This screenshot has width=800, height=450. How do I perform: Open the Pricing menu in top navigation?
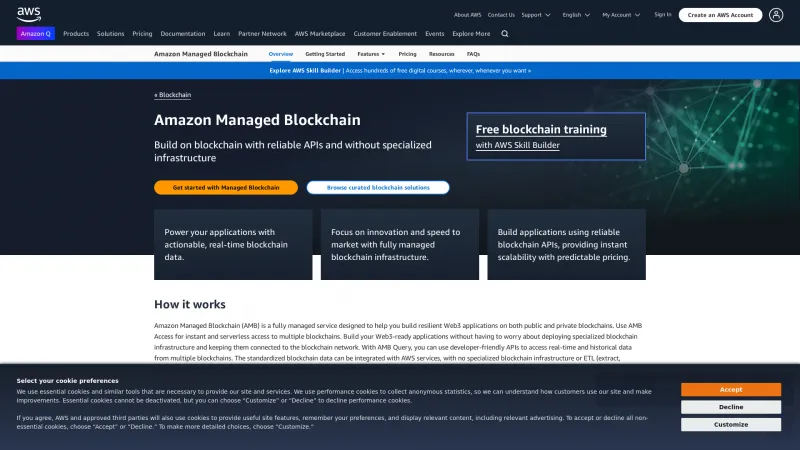click(x=142, y=34)
